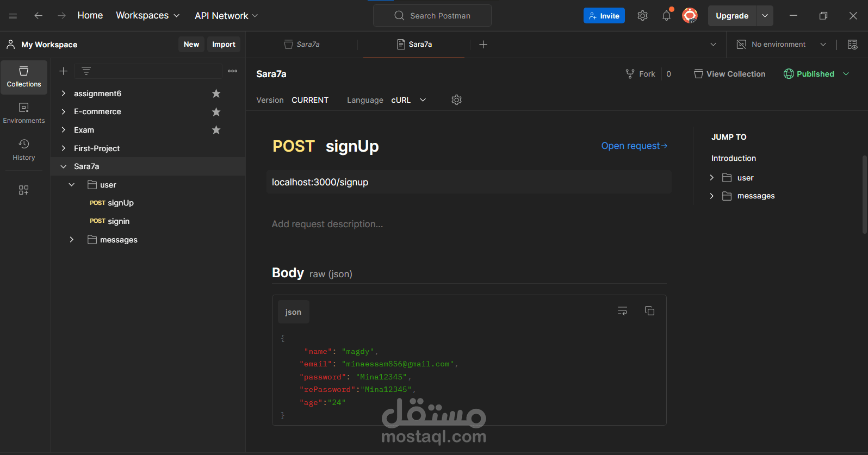Screen dimensions: 868x455
Task: Create new collection with plus icon
Action: [x=63, y=71]
